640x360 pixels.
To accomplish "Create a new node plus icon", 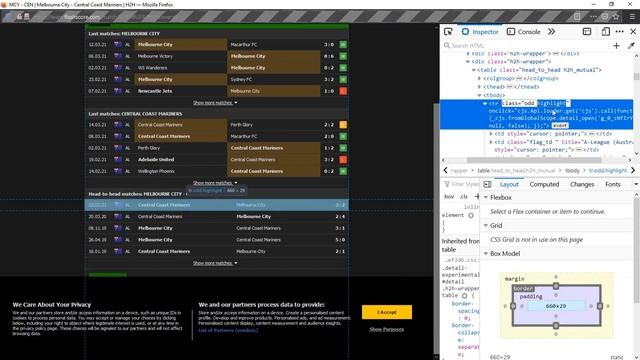I will point(616,46).
